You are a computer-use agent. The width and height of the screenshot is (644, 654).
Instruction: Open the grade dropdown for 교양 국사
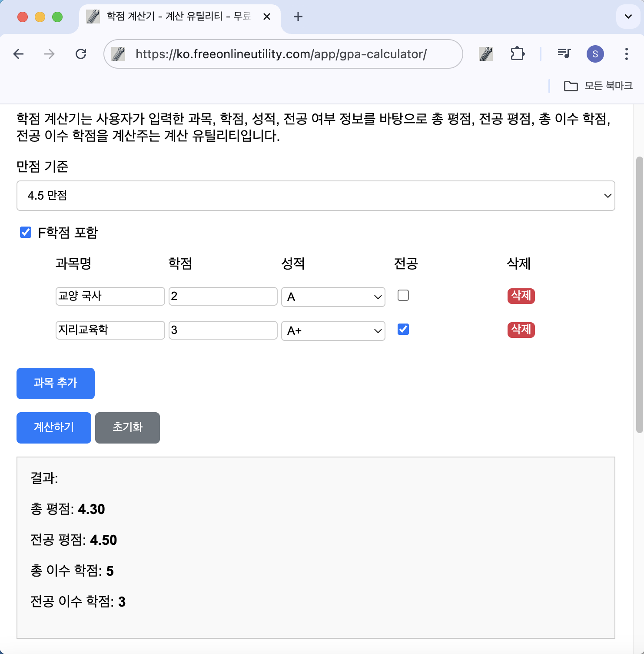[333, 297]
